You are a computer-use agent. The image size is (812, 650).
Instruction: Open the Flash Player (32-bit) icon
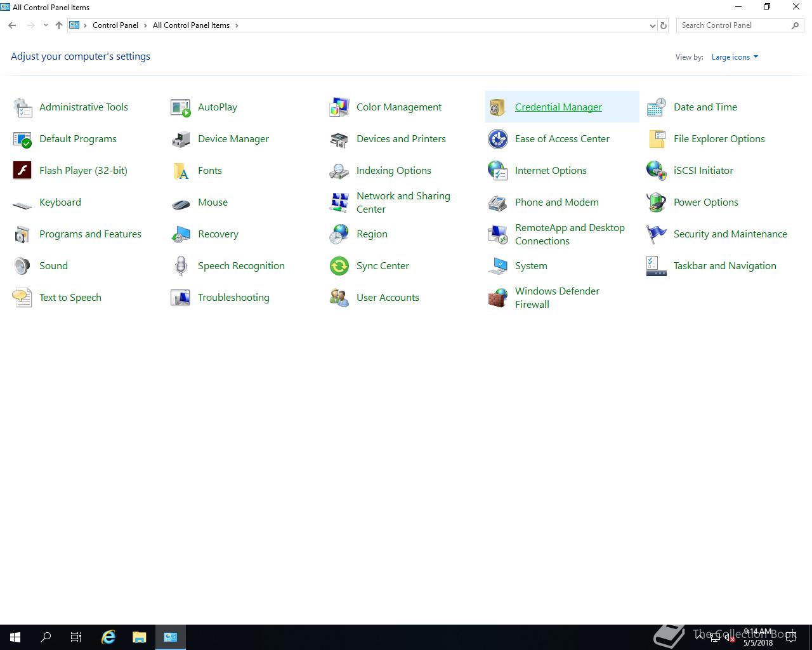pyautogui.click(x=22, y=171)
